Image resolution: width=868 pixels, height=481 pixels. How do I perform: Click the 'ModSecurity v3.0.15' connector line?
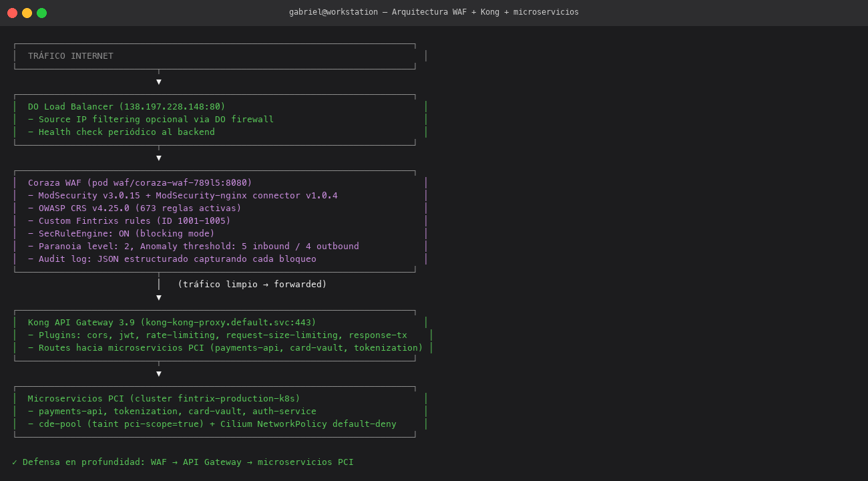(x=183, y=196)
